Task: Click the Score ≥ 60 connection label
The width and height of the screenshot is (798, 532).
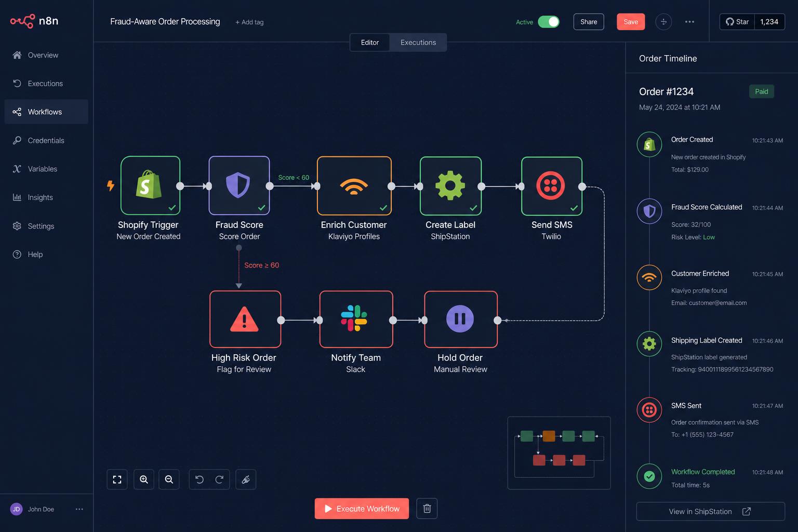Action: (x=261, y=265)
